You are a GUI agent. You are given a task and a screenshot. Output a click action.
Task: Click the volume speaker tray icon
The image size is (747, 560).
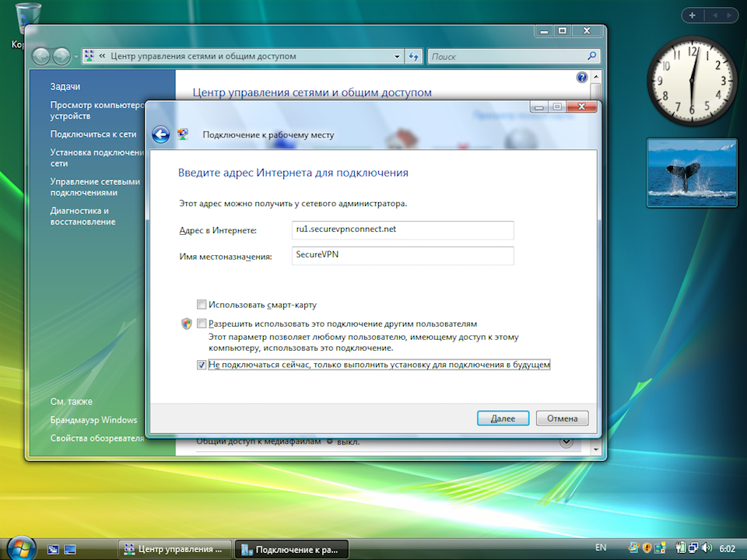(x=707, y=548)
